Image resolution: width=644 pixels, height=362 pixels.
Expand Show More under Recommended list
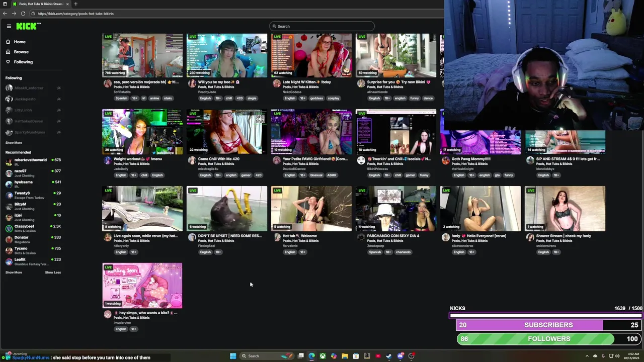point(14,273)
